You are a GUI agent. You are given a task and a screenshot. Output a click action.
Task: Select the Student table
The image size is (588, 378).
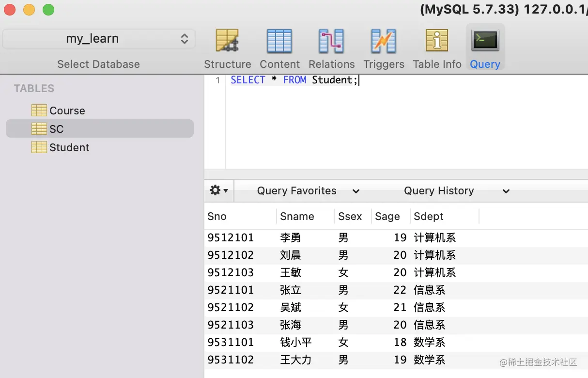[99, 147]
